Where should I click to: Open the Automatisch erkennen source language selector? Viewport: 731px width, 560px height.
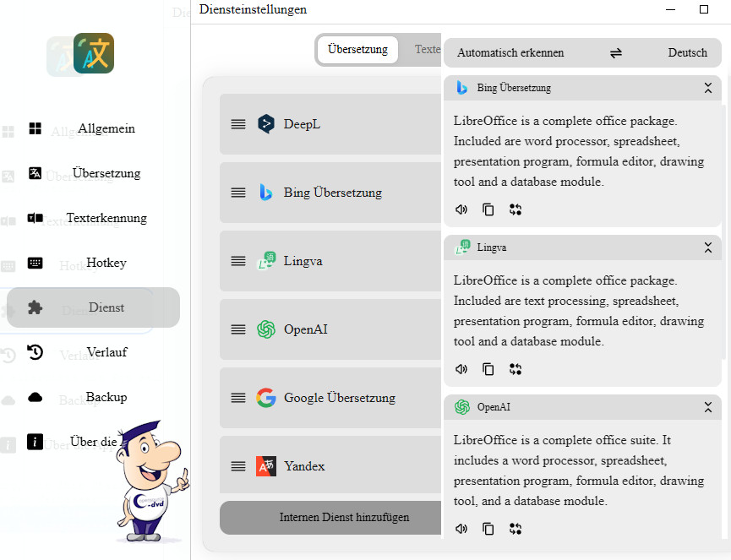510,52
